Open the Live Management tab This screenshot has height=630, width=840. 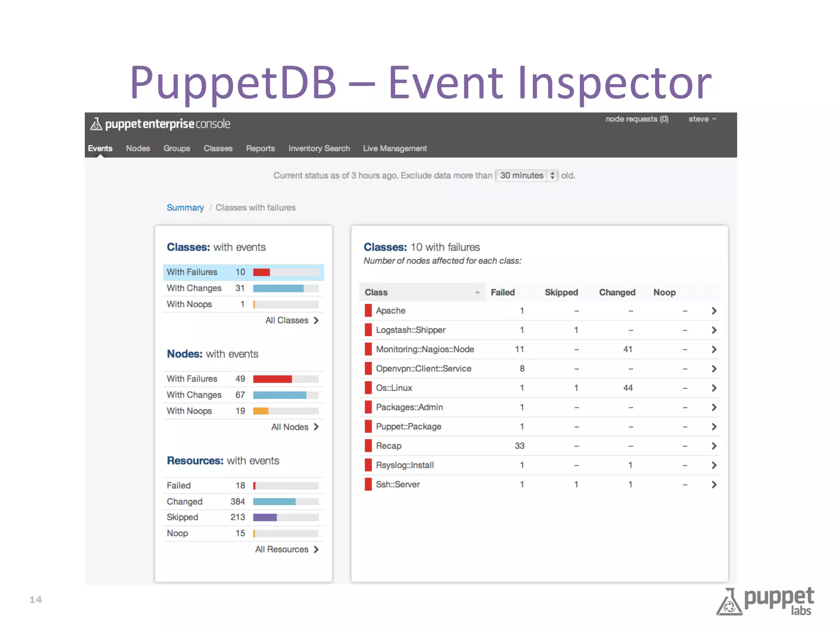(x=395, y=148)
